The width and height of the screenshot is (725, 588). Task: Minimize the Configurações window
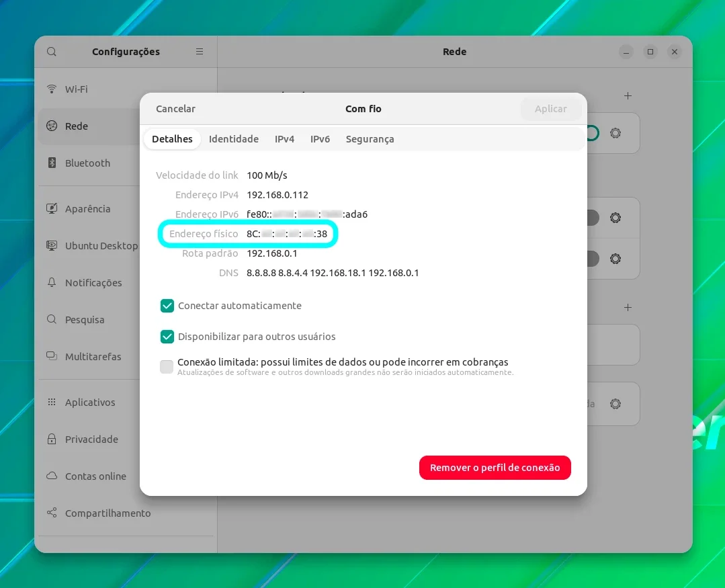(x=626, y=52)
